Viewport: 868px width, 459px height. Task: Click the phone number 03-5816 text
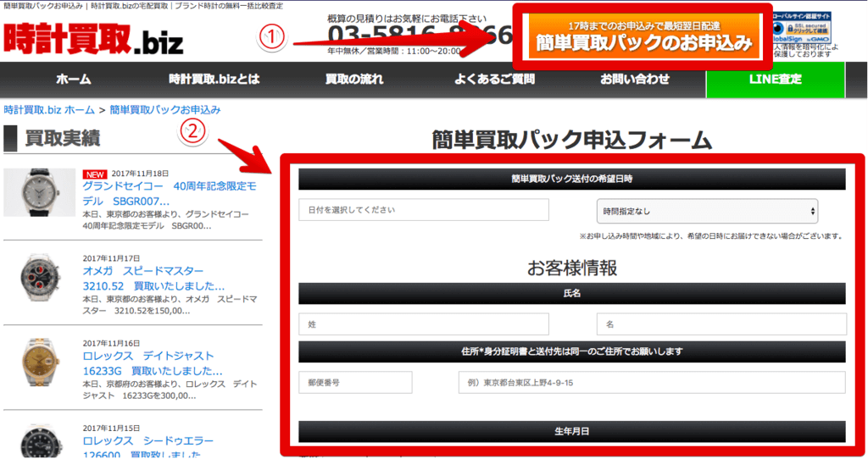419,35
